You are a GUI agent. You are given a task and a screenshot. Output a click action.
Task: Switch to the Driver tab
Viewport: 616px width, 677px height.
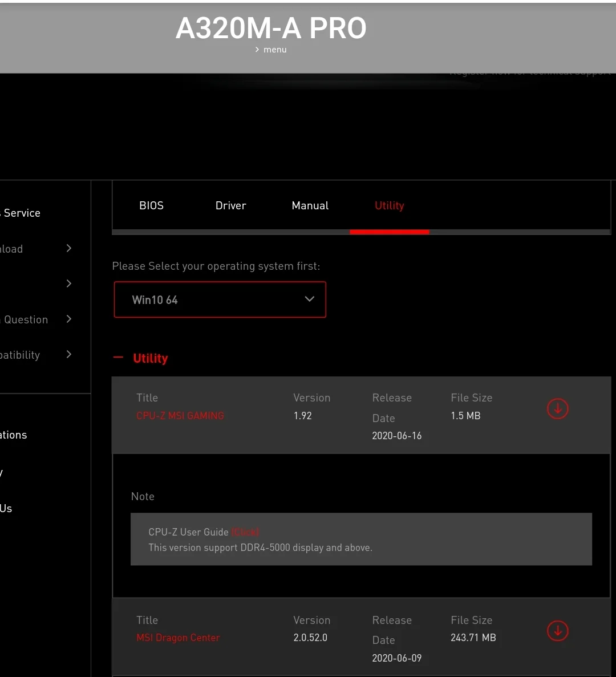[x=230, y=205]
